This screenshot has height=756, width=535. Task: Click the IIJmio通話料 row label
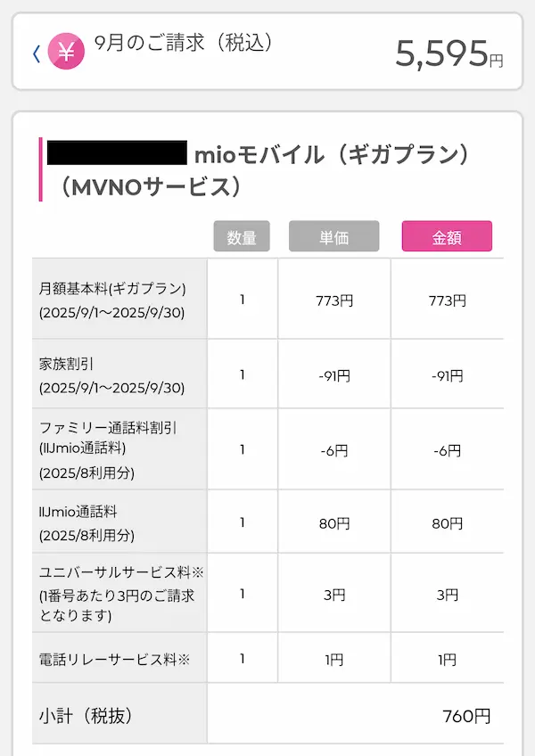point(79,512)
